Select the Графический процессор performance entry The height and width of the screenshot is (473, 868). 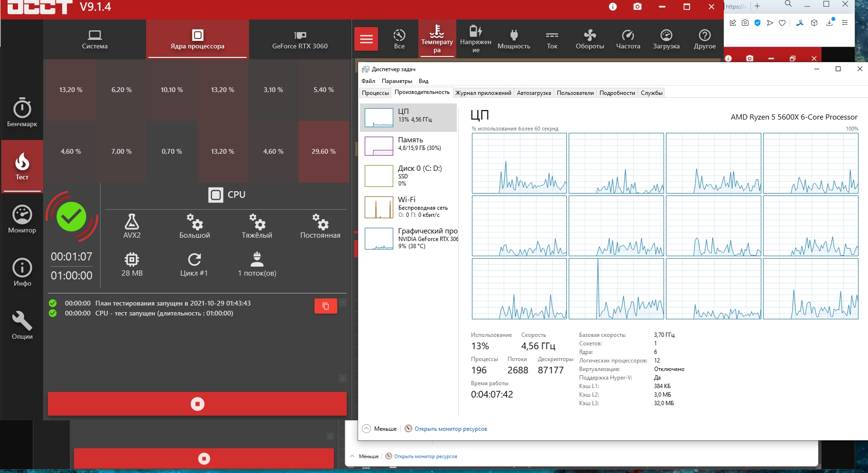tap(408, 238)
